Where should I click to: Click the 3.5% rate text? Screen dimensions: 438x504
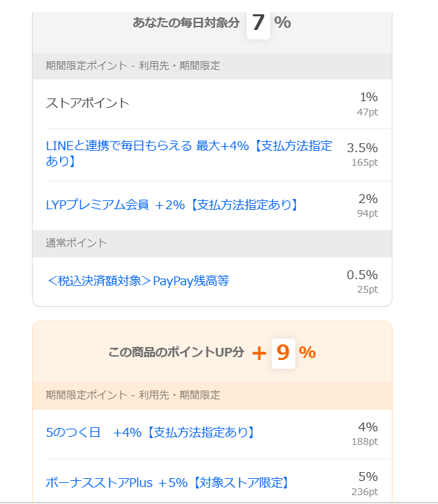click(x=362, y=148)
